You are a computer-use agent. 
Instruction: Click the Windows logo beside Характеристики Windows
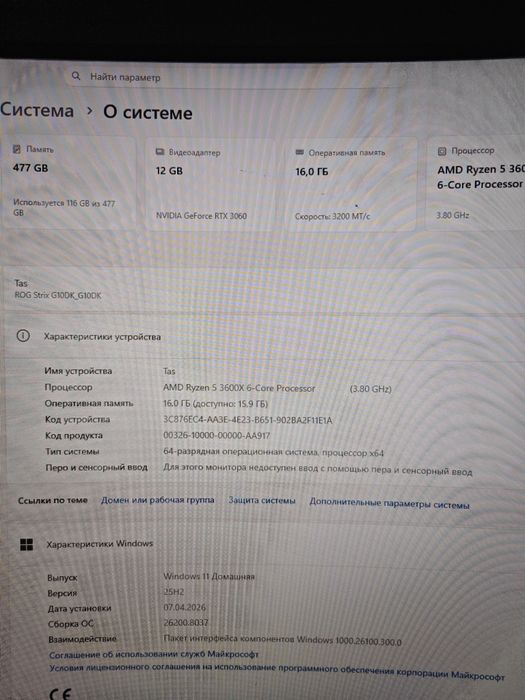[26, 544]
